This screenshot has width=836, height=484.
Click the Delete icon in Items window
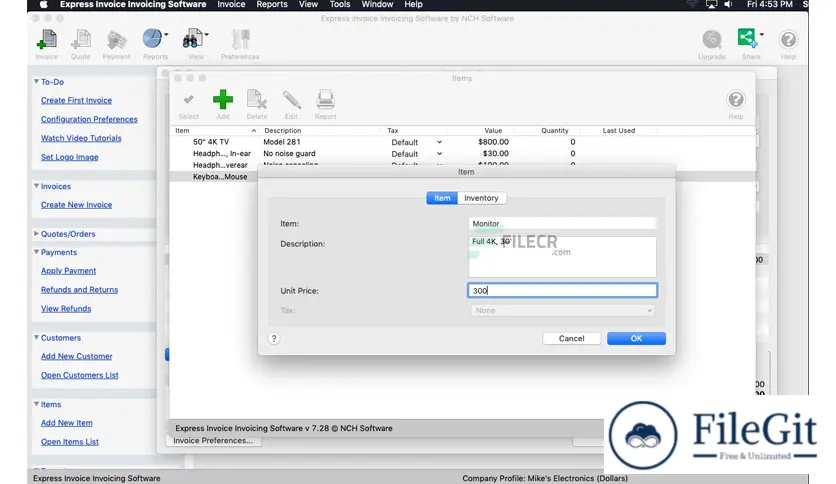click(x=256, y=100)
